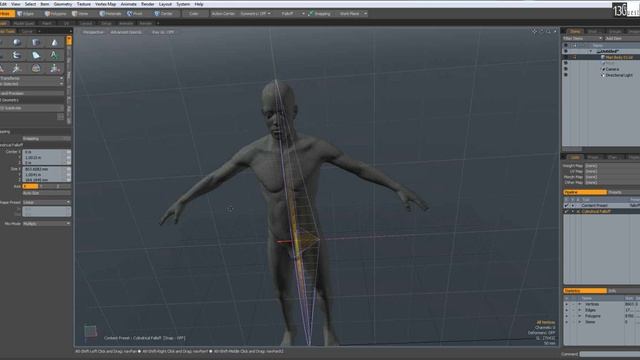The image size is (640, 360).
Task: Click the viewport zoom magnifier icon
Action: (548, 31)
